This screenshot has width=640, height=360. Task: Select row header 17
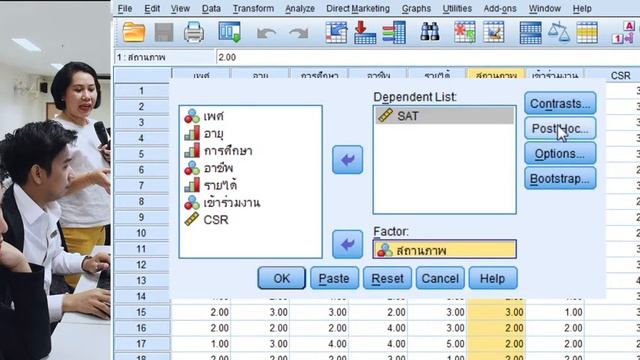tap(142, 344)
